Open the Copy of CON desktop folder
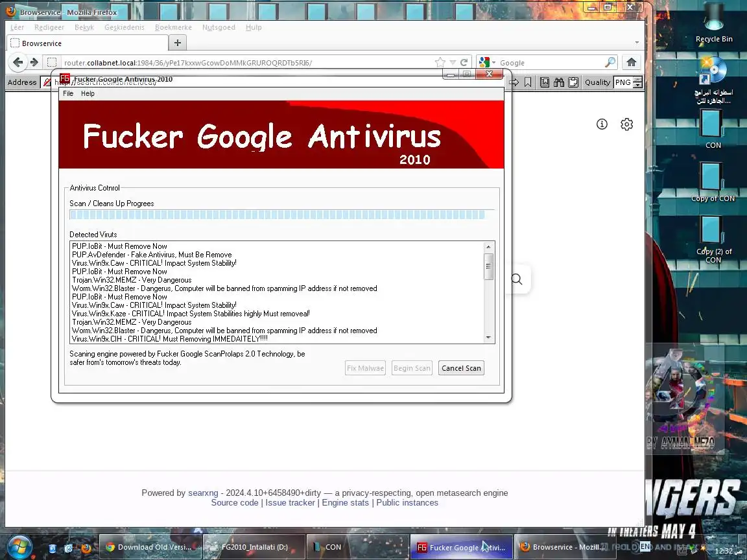This screenshot has width=747, height=560. (x=713, y=182)
